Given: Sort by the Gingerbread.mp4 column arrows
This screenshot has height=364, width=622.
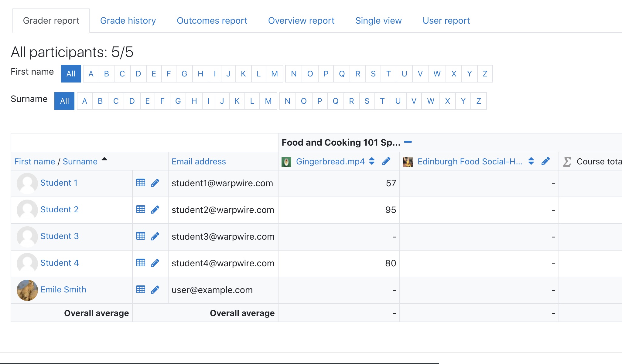Looking at the screenshot, I should click(x=372, y=161).
